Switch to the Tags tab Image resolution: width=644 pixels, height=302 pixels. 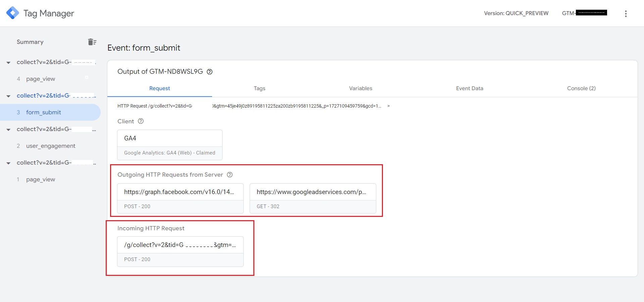coord(259,88)
